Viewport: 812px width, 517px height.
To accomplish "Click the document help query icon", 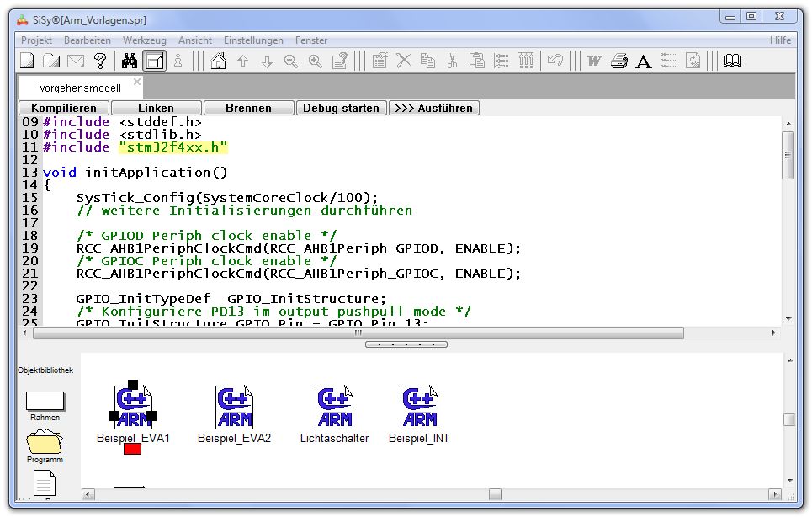I will (340, 61).
